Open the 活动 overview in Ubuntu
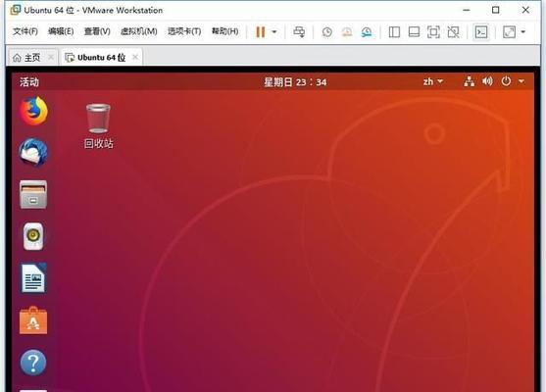 [29, 82]
